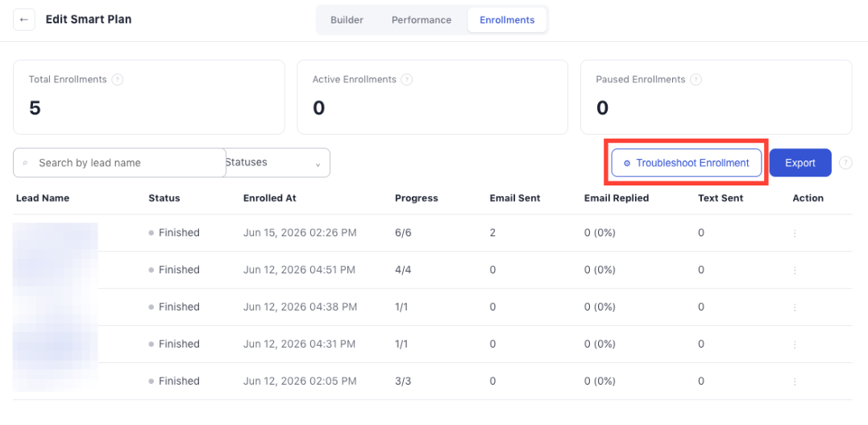
Task: Click the Troubleshoot Enrollment button
Action: [687, 163]
